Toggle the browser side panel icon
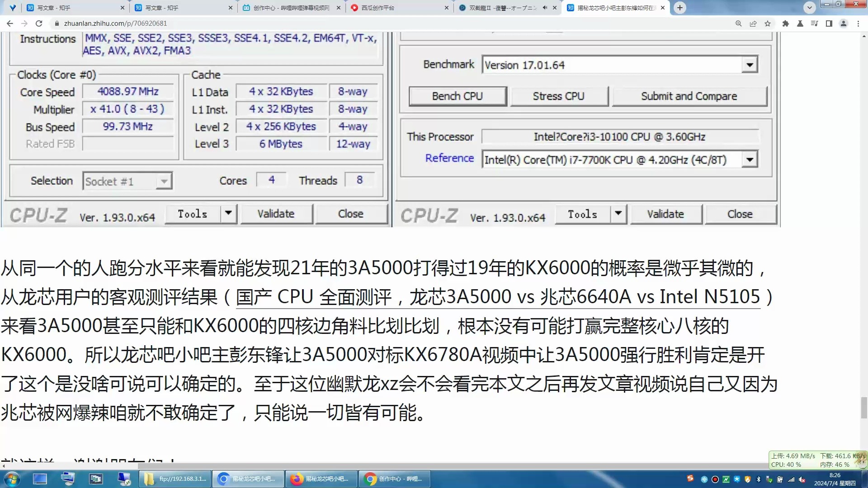 click(829, 23)
